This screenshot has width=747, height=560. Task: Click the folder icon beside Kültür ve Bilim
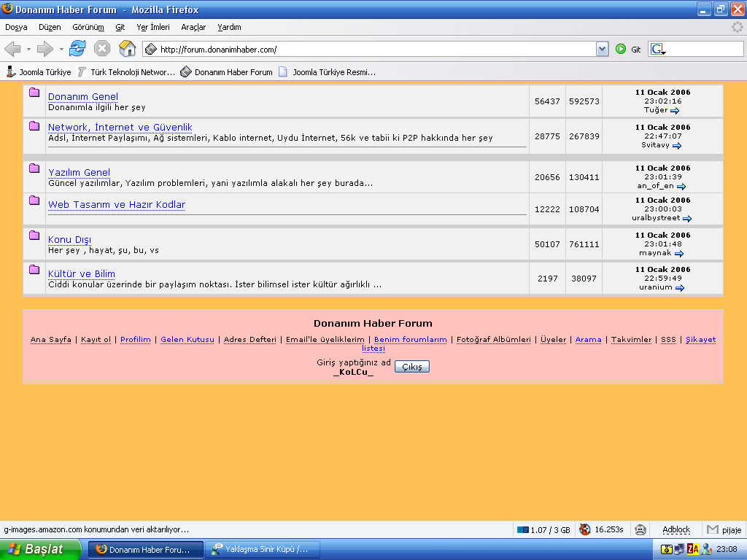click(x=34, y=270)
